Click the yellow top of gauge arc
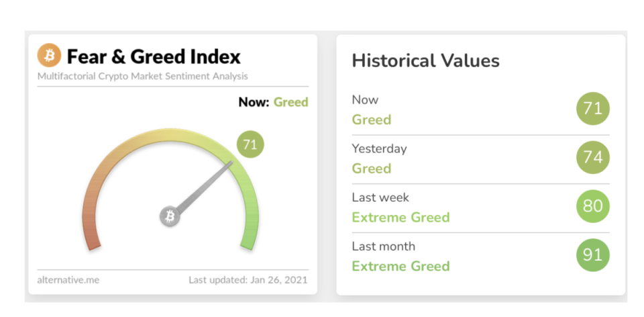The height and width of the screenshot is (317, 644). pos(170,135)
